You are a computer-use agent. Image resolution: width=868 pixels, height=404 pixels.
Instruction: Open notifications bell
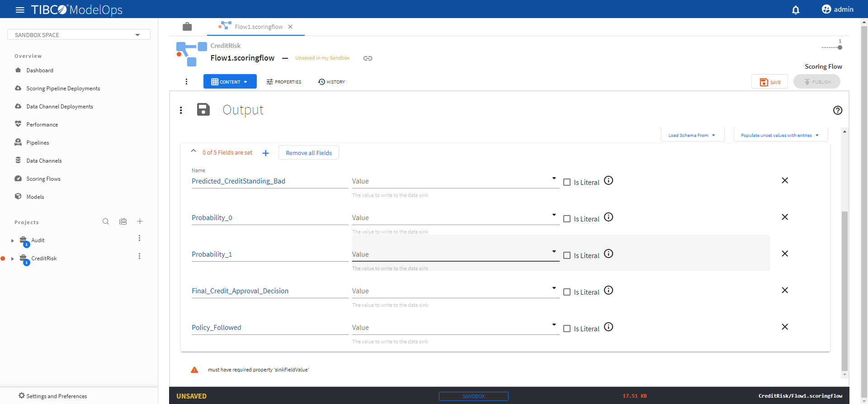click(x=796, y=9)
